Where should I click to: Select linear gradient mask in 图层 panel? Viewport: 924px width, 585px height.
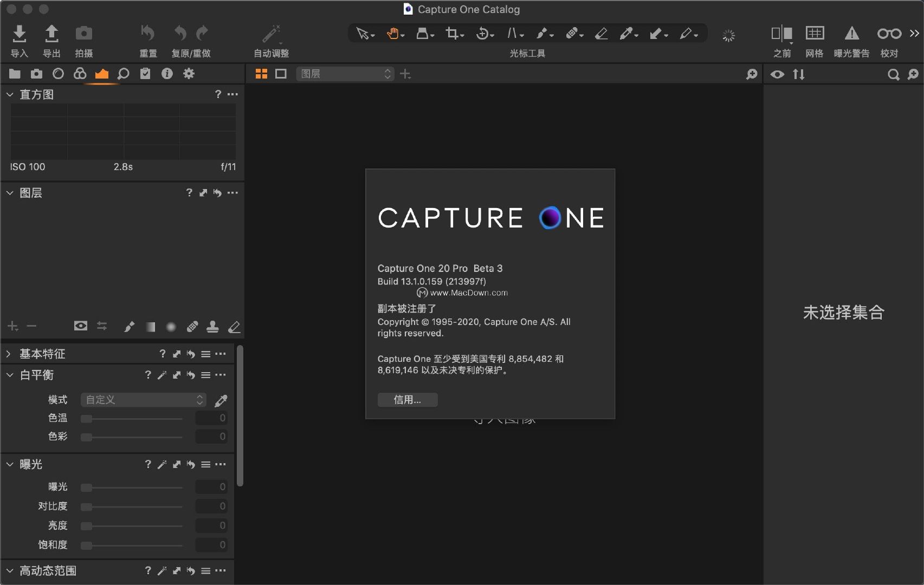coord(151,326)
